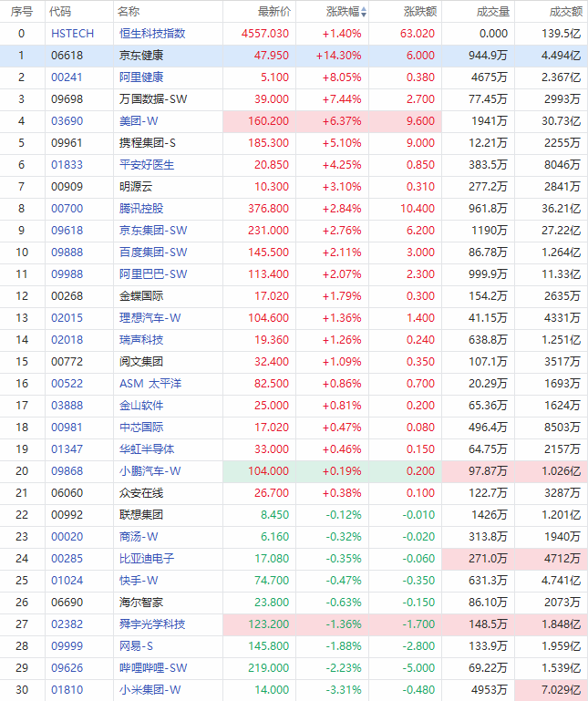Open 舜宇光学科技 stock link
This screenshot has height=701, width=588.
[152, 624]
